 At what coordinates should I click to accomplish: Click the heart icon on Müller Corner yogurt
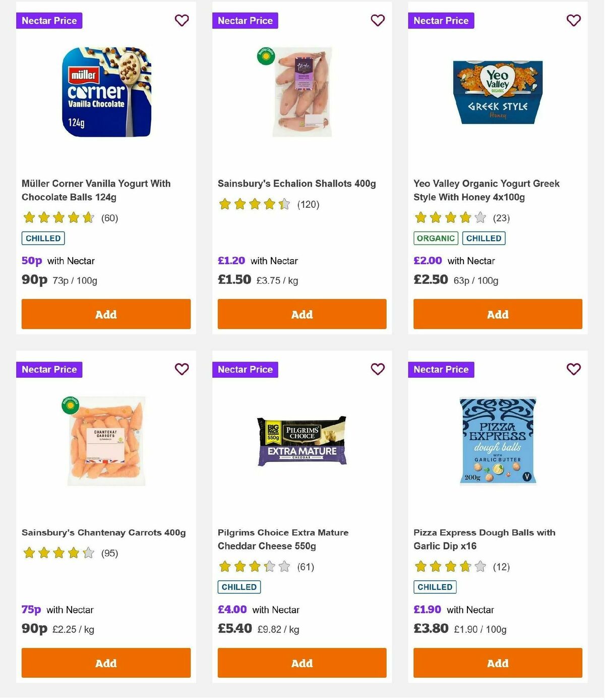point(181,21)
